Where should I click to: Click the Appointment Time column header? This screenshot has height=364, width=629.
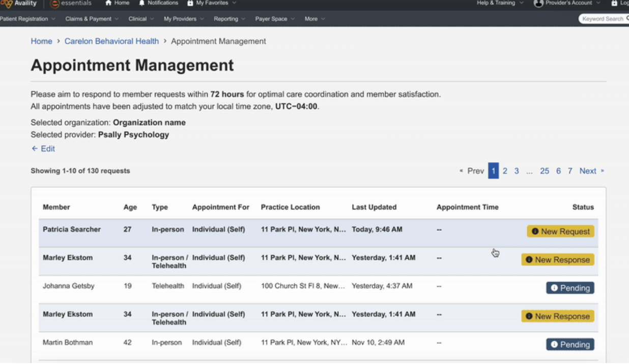point(468,207)
